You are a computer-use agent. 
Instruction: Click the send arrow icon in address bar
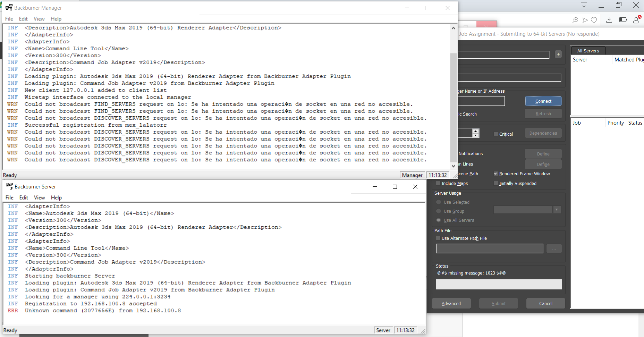[x=585, y=20]
